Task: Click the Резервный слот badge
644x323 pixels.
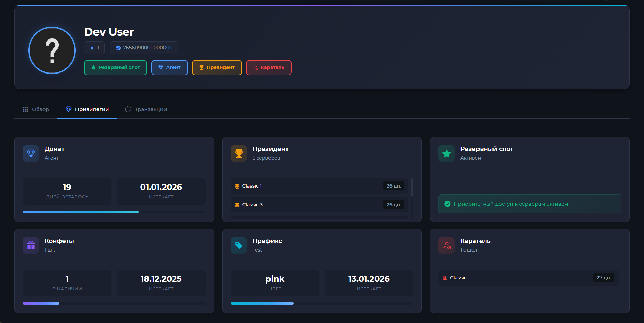Action: tap(116, 67)
